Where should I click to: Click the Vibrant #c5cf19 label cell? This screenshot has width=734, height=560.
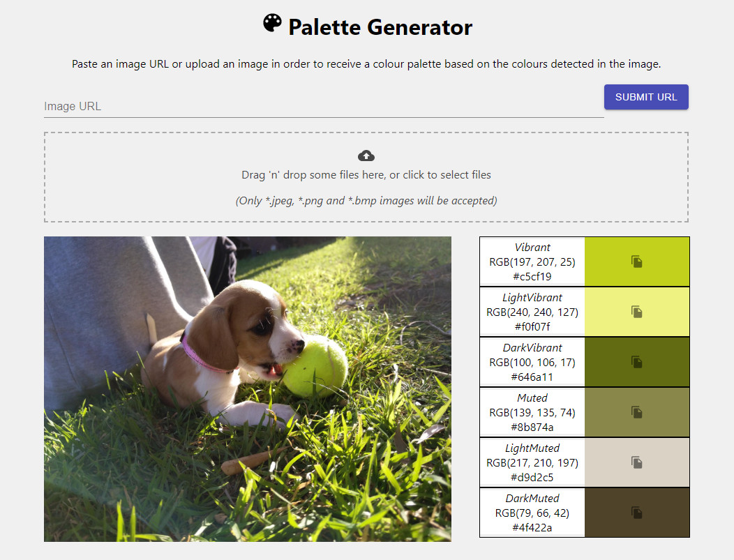[532, 262]
